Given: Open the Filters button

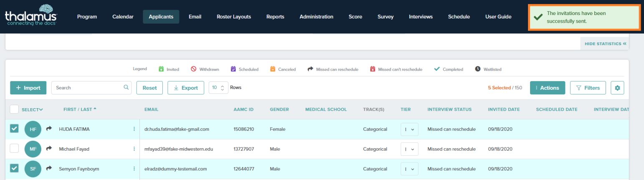Looking at the screenshot, I should [588, 88].
